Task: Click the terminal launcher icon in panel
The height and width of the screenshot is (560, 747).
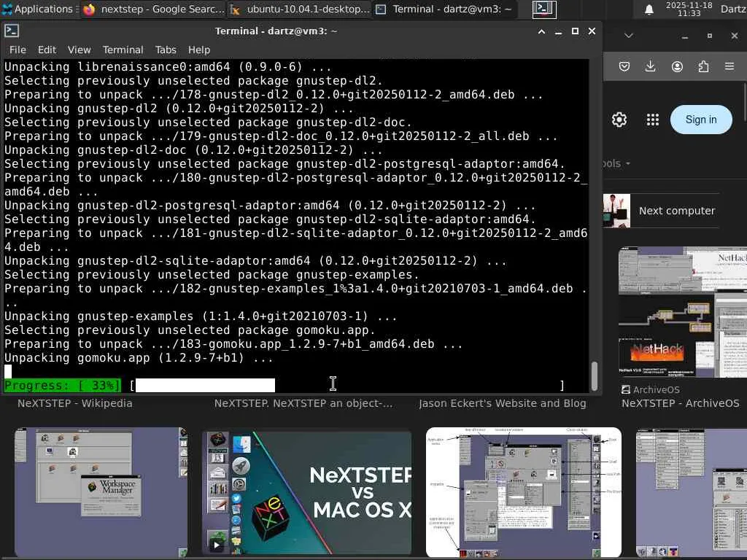Action: (544, 9)
